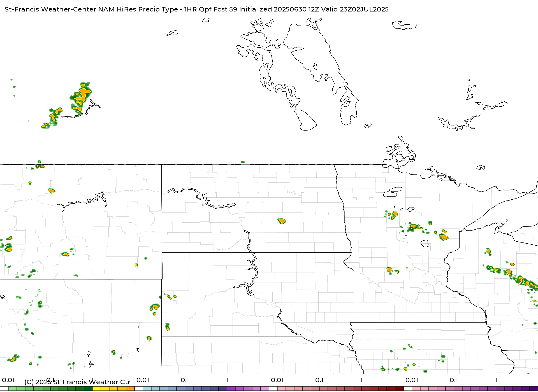Image resolution: width=538 pixels, height=392 pixels.
Task: Click the '0.1' label above the blue scale
Action: coord(185,380)
